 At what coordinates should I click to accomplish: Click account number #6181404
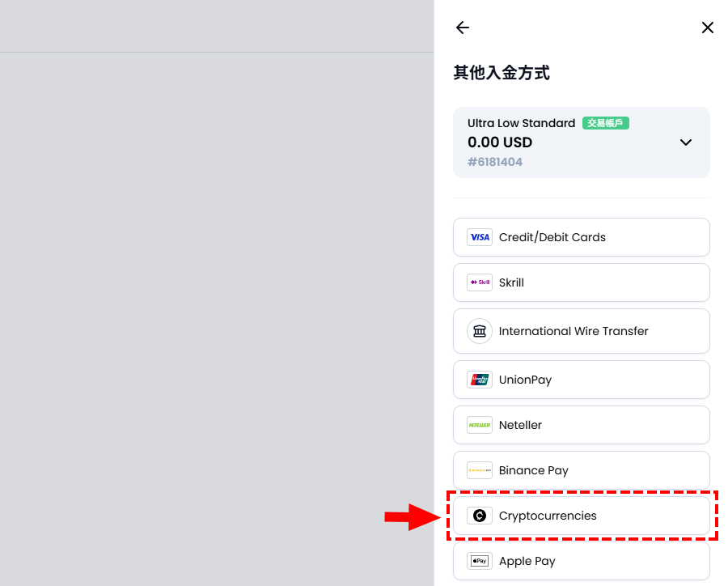(495, 162)
